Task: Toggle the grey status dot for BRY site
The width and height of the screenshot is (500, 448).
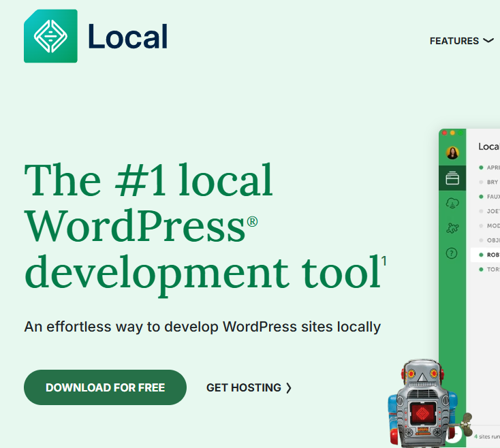Action: [x=481, y=182]
